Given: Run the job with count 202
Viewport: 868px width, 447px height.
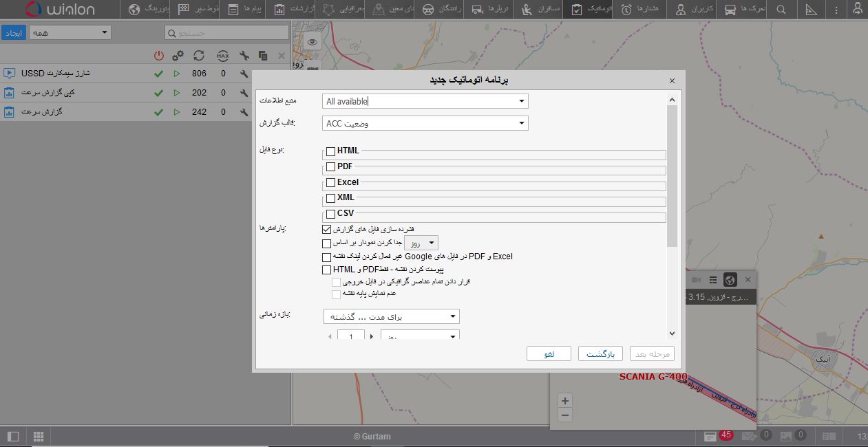Looking at the screenshot, I should [x=177, y=92].
